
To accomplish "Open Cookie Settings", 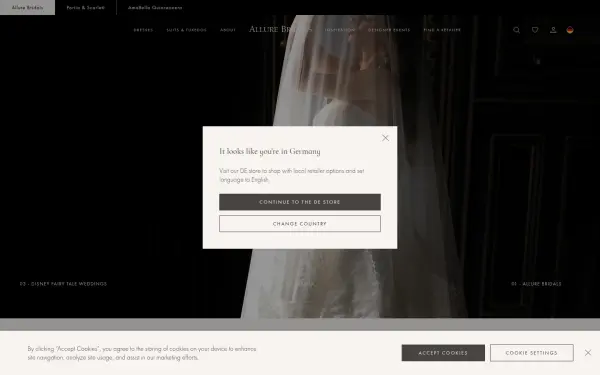I will point(532,353).
